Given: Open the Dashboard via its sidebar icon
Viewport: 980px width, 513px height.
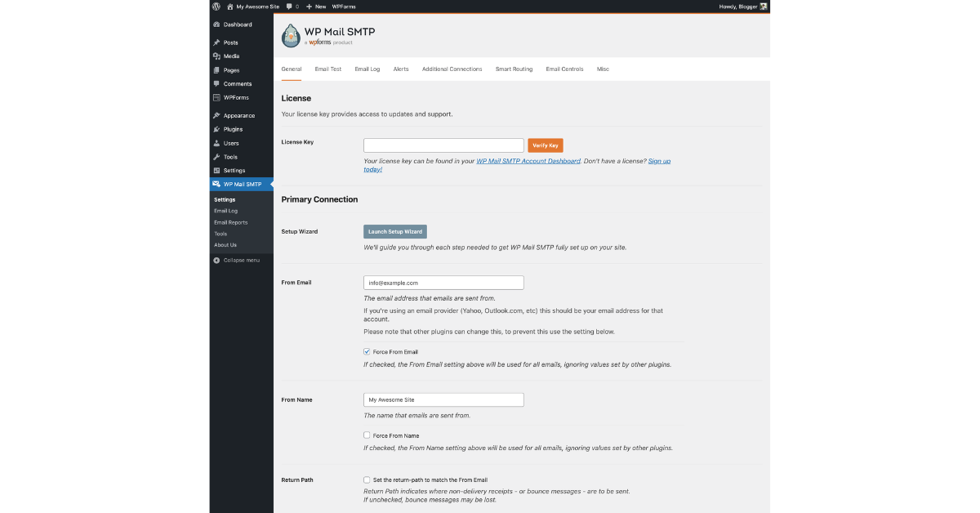Looking at the screenshot, I should (216, 25).
